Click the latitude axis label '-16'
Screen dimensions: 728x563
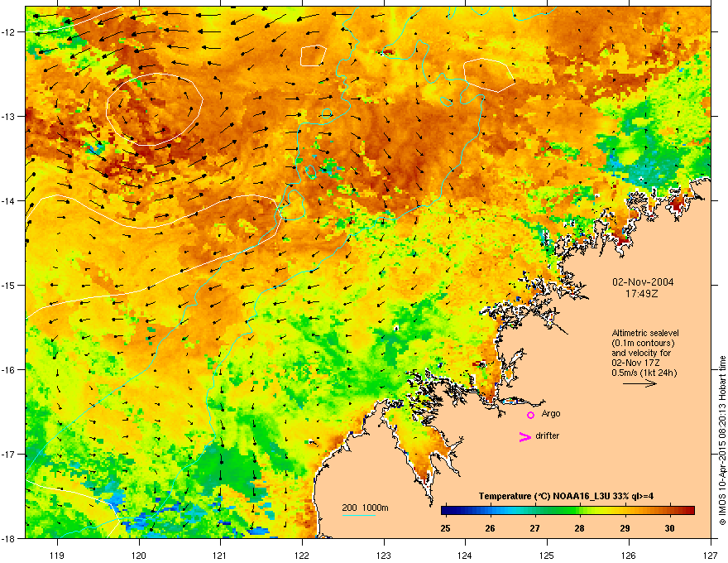[9, 370]
